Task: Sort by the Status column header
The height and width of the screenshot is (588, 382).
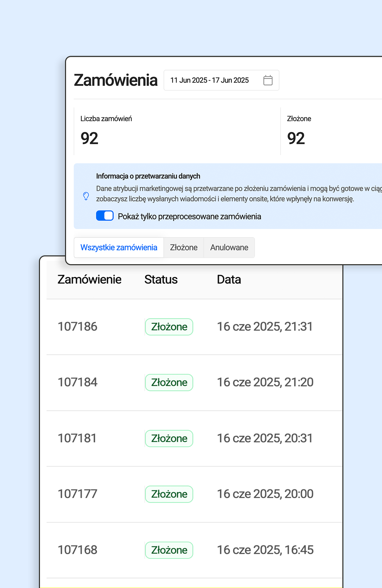Action: pos(161,279)
